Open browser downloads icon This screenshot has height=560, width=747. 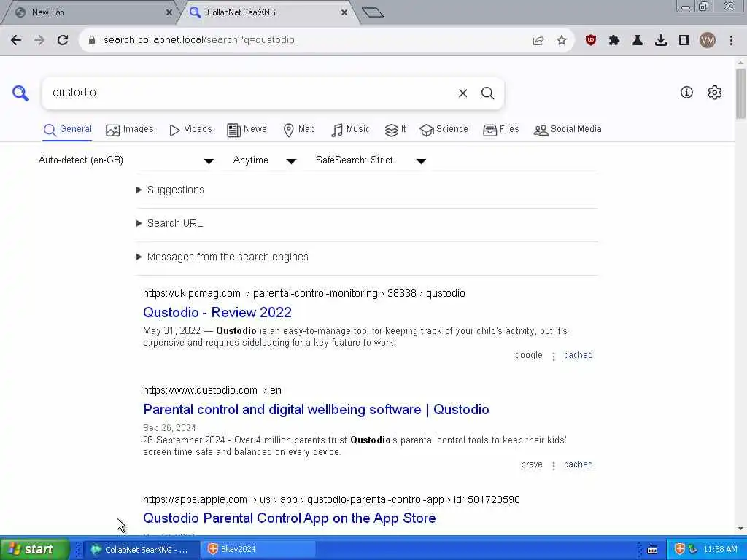coord(661,41)
